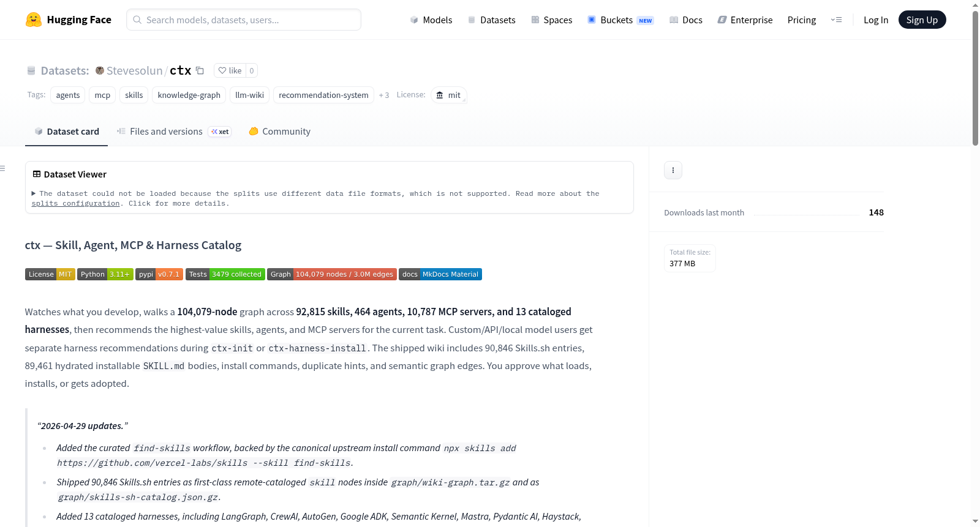Screen dimensions: 980x527
Task: Click the Tests 3479 collected badge
Action: pos(225,274)
